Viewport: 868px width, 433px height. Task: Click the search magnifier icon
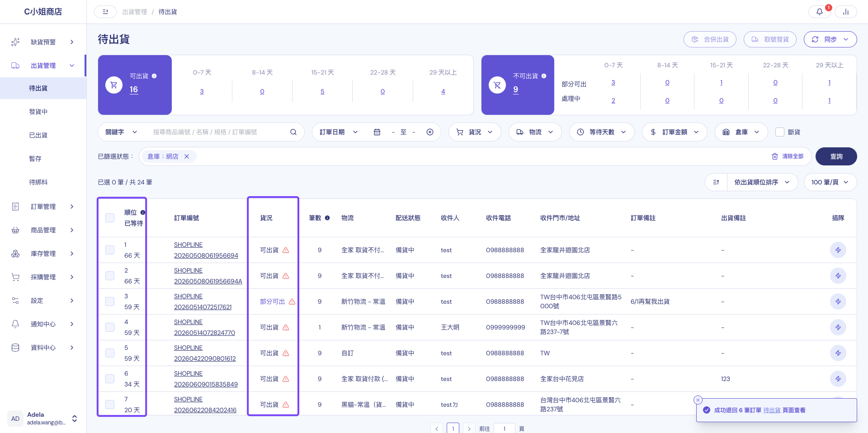(293, 132)
